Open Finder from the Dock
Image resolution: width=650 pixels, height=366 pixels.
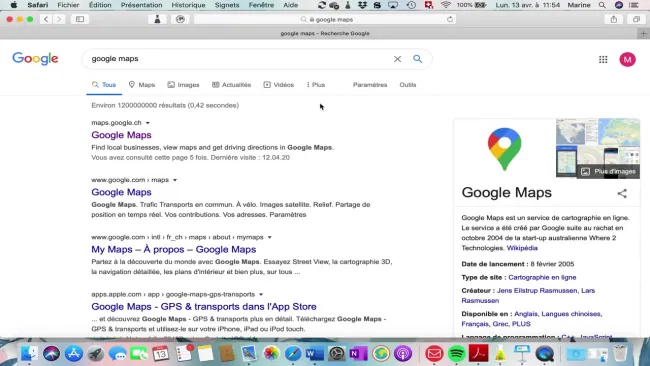coord(29,354)
